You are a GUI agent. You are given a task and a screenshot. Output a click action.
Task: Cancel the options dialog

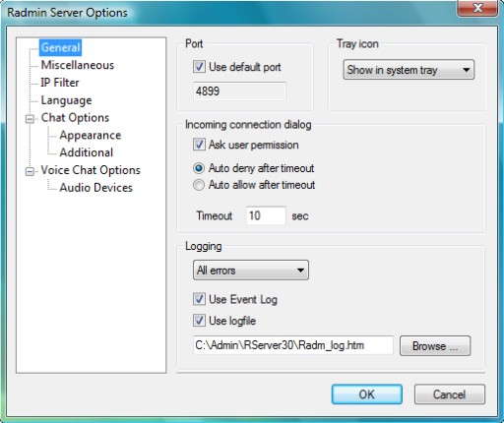pos(450,394)
